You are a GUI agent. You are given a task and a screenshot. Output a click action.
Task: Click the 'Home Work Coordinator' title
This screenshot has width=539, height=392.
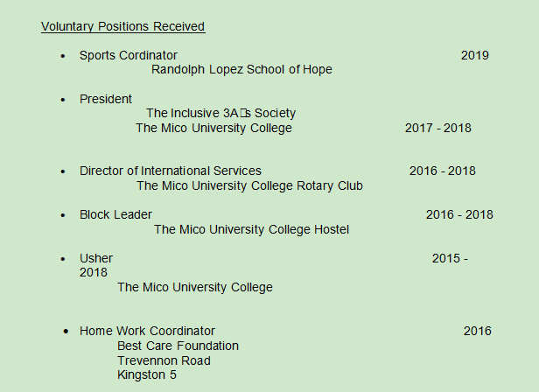click(147, 331)
